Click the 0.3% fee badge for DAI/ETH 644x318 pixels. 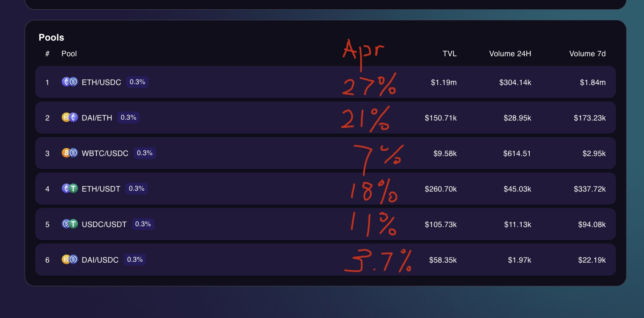128,118
